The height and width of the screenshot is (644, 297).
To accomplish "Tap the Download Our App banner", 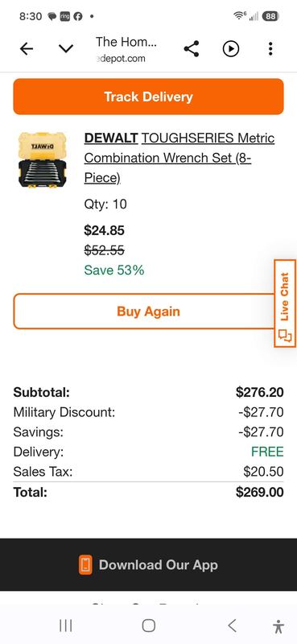I will tap(148, 565).
